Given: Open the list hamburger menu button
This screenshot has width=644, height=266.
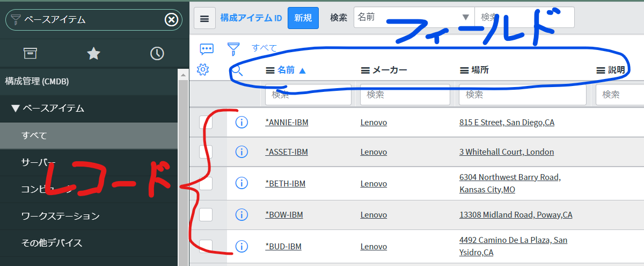Looking at the screenshot, I should (204, 18).
